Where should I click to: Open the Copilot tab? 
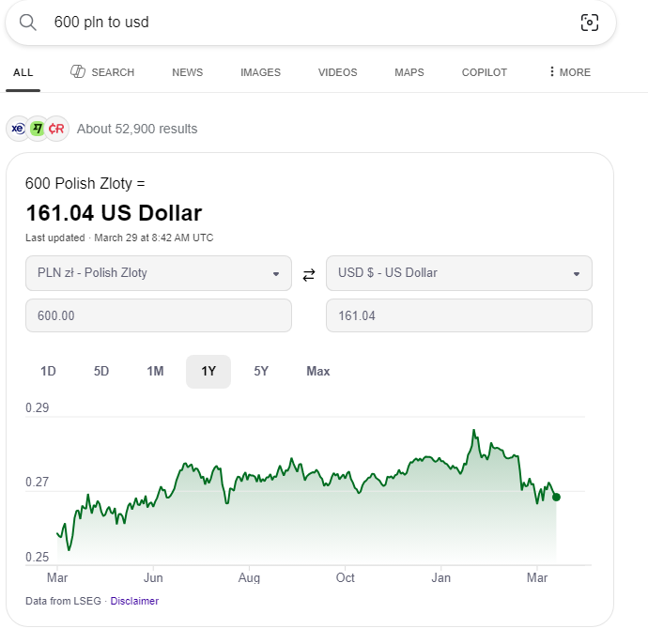484,72
